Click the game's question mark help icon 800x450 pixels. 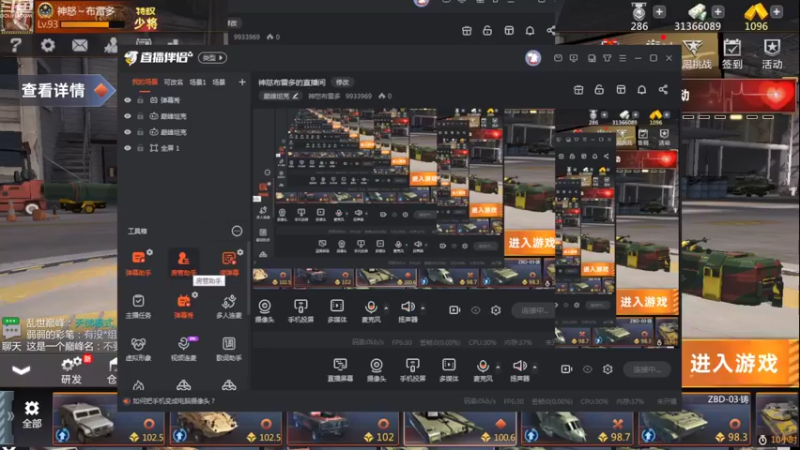16,45
